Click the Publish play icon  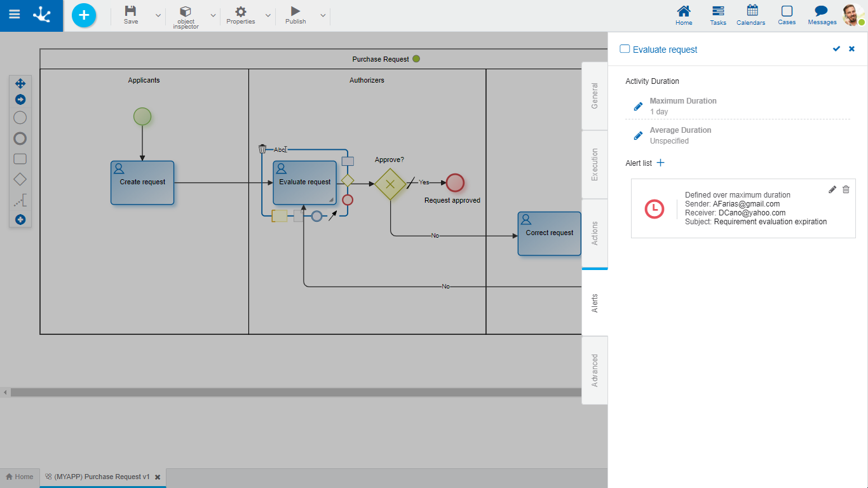coord(295,11)
